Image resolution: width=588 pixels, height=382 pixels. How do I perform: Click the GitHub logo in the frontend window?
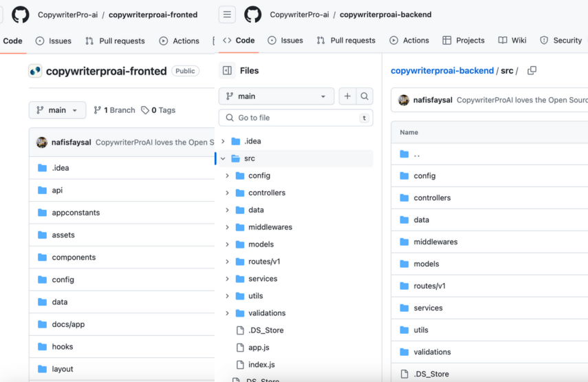click(20, 14)
